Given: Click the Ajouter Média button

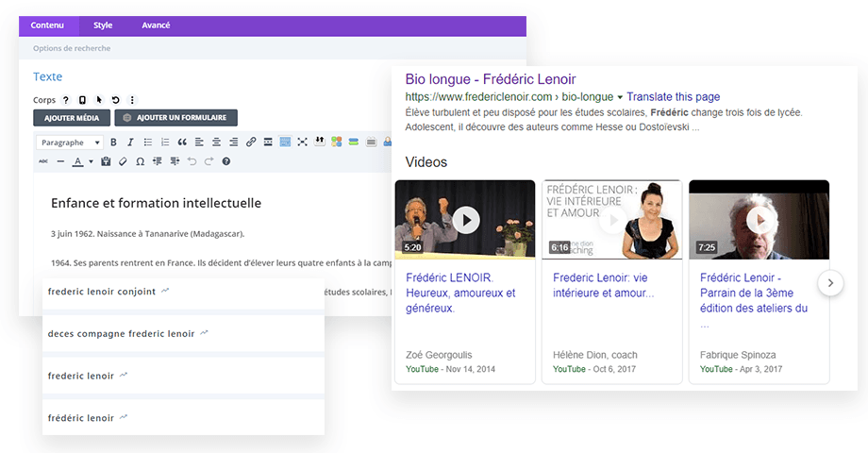Looking at the screenshot, I should pos(72,118).
